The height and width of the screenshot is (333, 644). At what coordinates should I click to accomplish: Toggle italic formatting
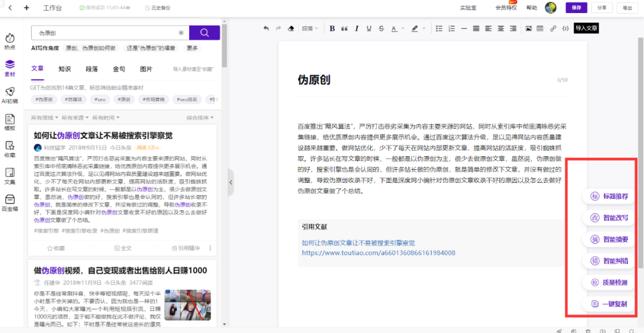(x=357, y=29)
